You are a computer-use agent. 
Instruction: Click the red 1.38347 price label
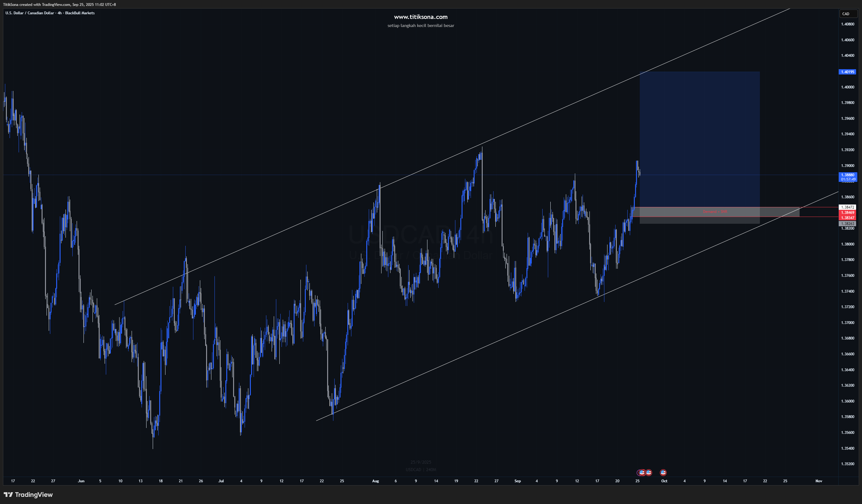[847, 218]
